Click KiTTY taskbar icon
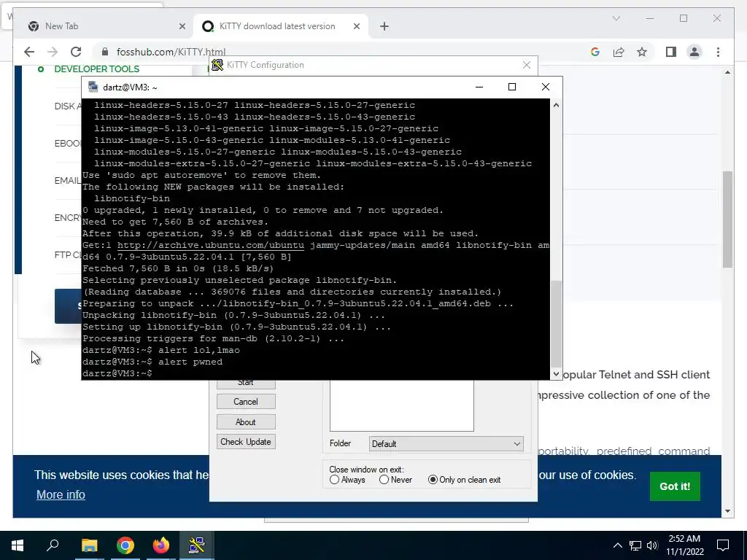The width and height of the screenshot is (747, 560). pyautogui.click(x=197, y=545)
